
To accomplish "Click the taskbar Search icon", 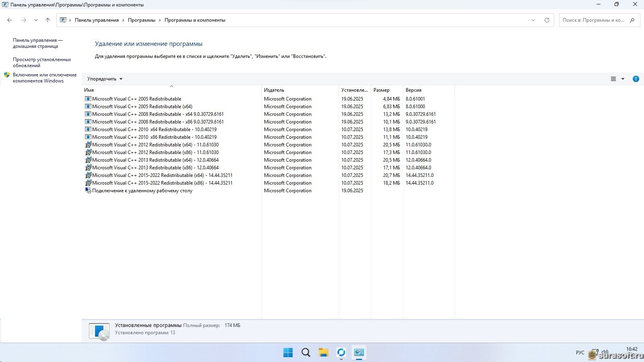I will click(x=306, y=352).
